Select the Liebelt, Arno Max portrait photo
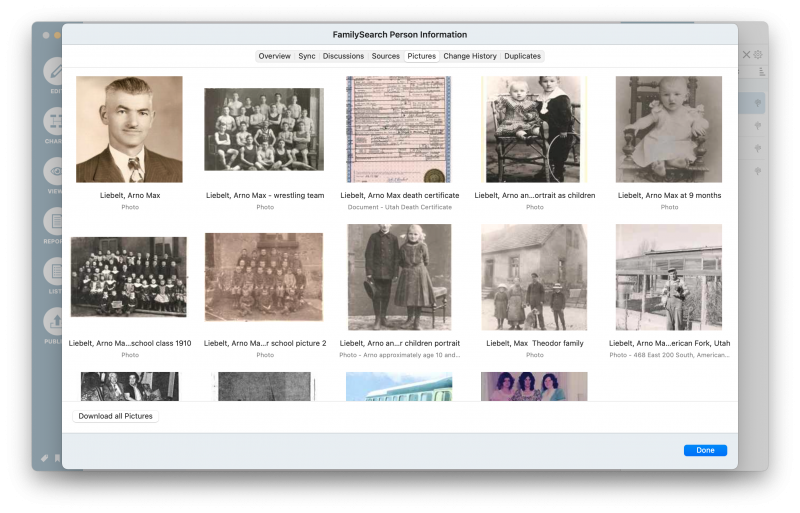The height and width of the screenshot is (513, 800). (129, 129)
